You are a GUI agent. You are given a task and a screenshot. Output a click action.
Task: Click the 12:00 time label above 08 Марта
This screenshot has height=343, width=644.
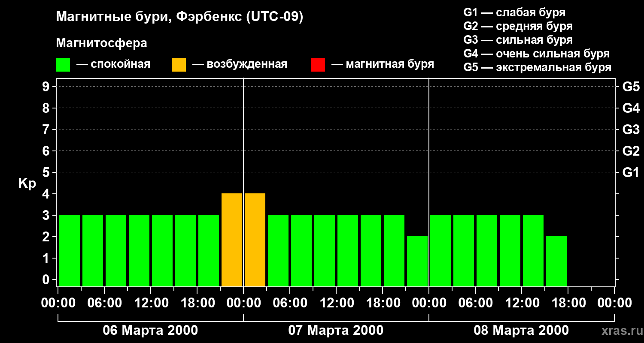pyautogui.click(x=522, y=303)
